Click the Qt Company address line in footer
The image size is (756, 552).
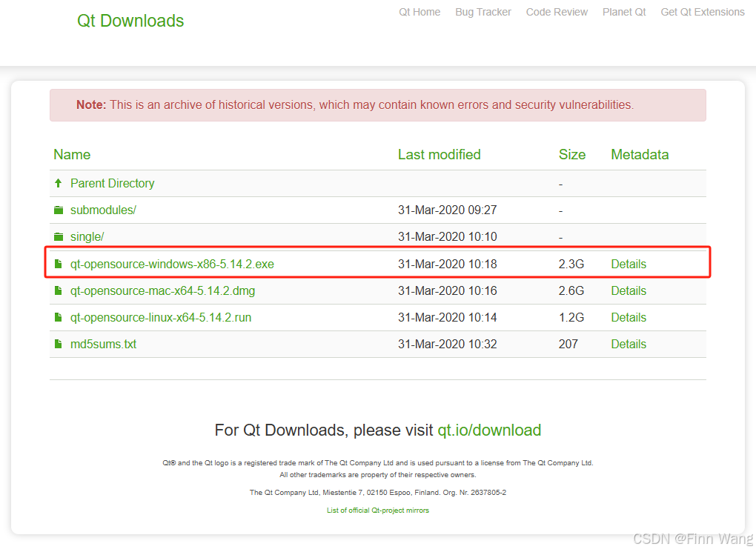377,492
